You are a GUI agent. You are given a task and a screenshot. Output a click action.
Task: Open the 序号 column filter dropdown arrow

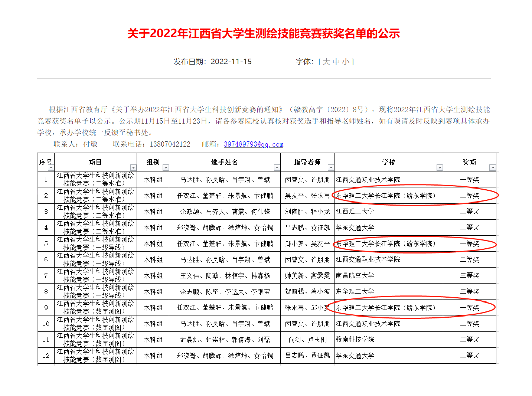tap(51, 168)
